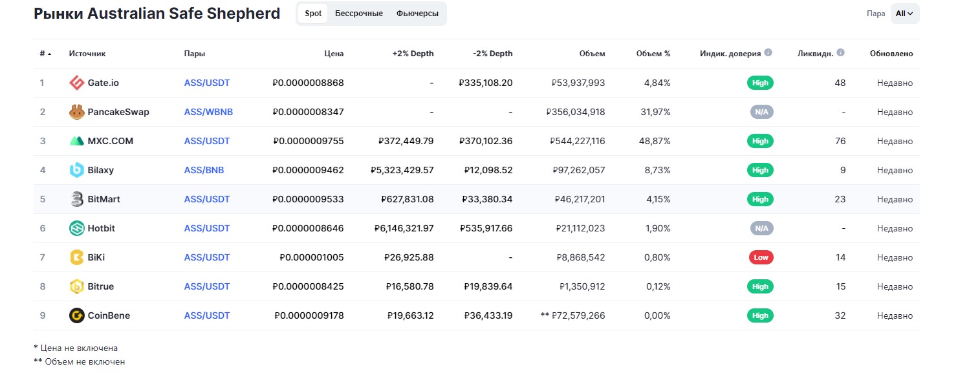
Task: Click the Gate.io exchange logo
Action: click(77, 83)
